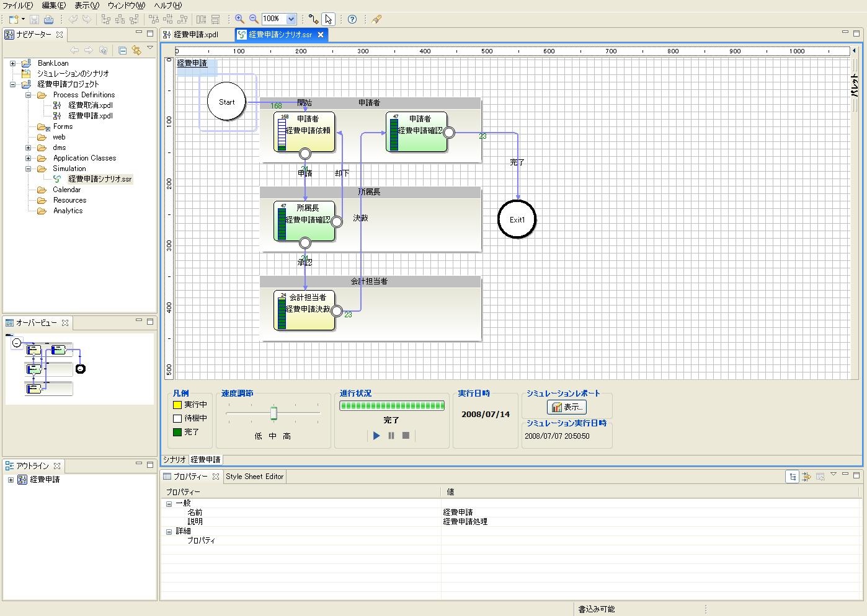Click the help question mark icon
867x616 pixels.
(x=352, y=19)
